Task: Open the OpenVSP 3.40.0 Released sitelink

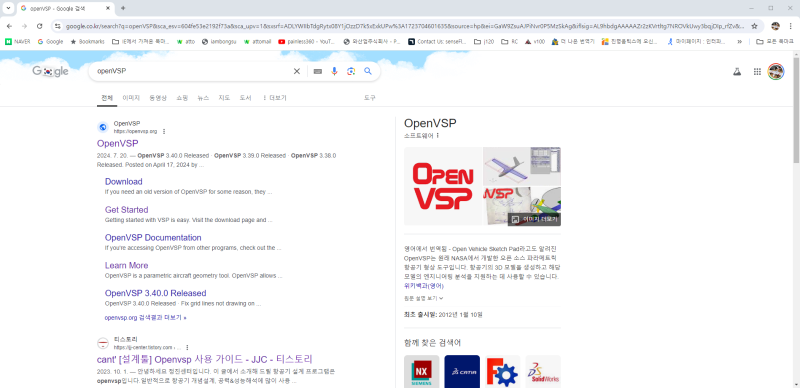Action: pyautogui.click(x=156, y=293)
